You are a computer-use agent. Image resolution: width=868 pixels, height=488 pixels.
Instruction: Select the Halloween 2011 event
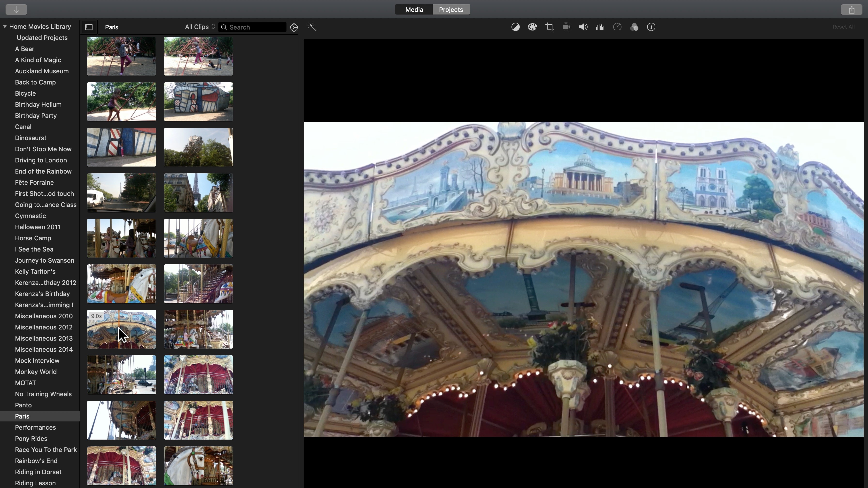click(x=37, y=227)
